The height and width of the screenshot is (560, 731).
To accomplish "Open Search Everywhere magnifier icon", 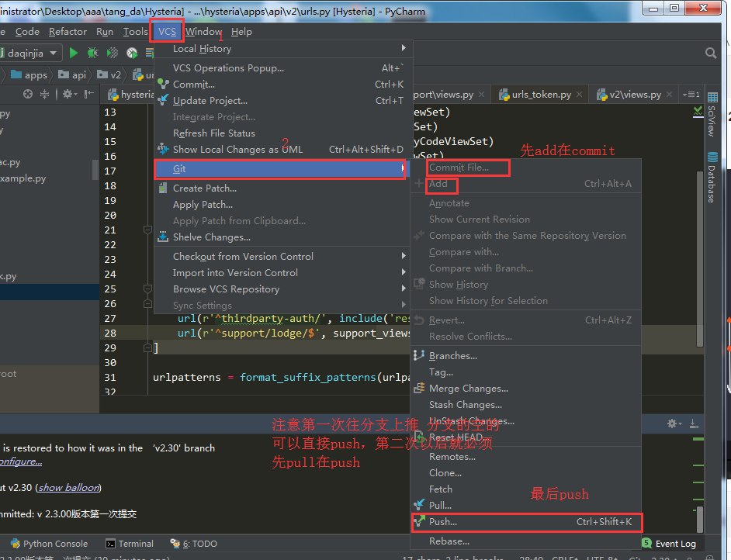I will click(711, 53).
